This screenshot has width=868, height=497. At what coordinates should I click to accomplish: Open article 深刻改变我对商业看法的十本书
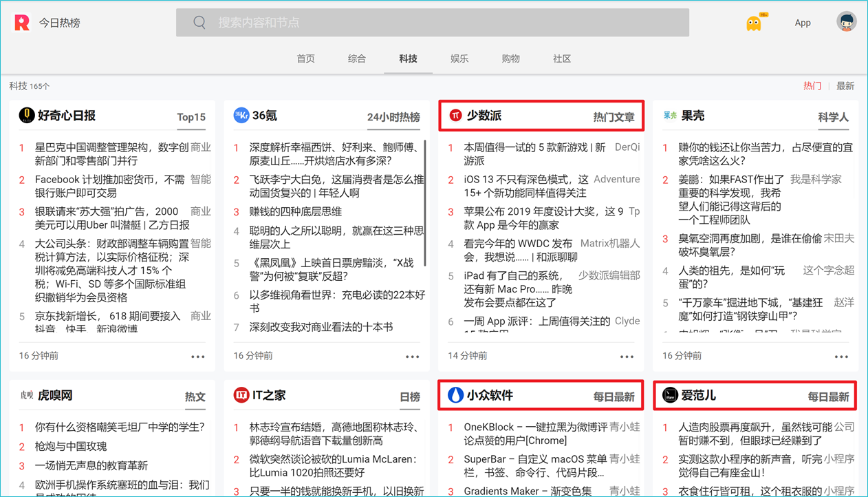tap(321, 327)
